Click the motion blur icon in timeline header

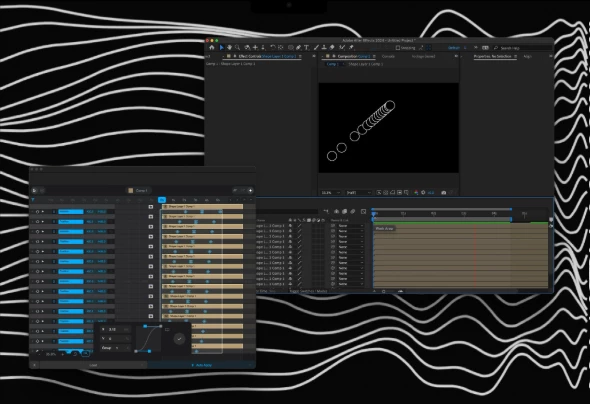(353, 212)
